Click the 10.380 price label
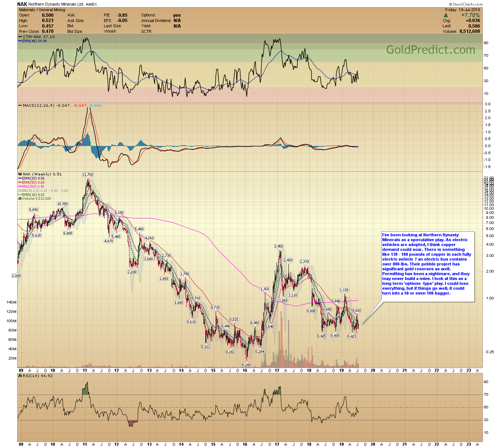The height and width of the screenshot is (448, 500). [63, 204]
